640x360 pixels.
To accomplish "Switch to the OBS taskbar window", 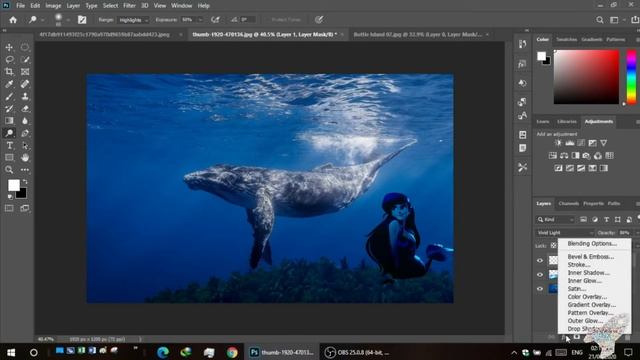I will pos(358,352).
